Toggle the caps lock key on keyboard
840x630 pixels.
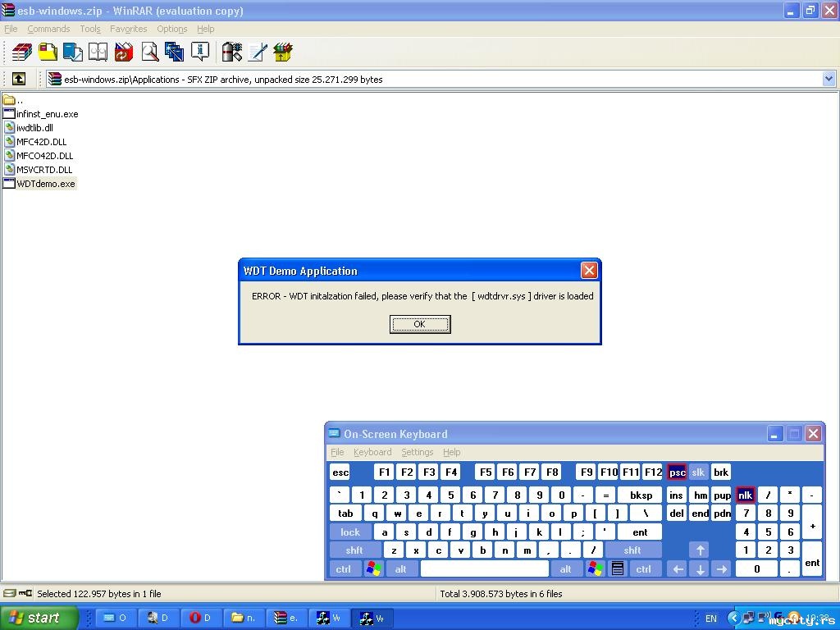coord(350,532)
